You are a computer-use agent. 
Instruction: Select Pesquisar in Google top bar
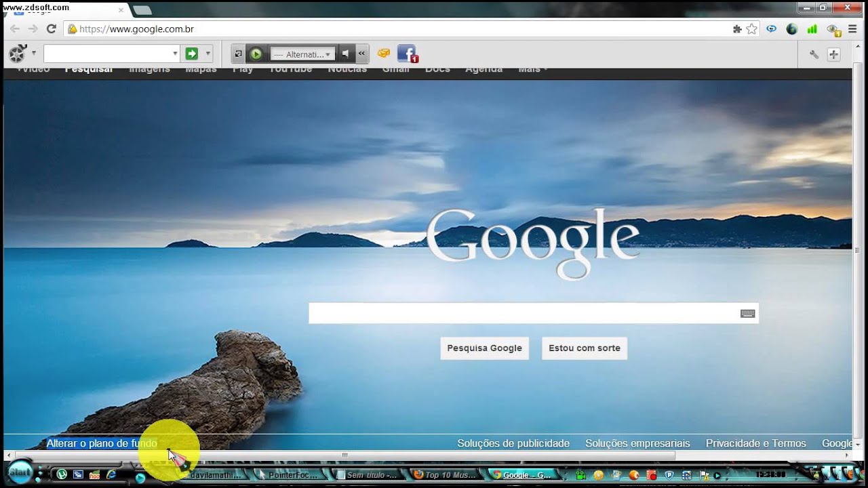(x=89, y=70)
